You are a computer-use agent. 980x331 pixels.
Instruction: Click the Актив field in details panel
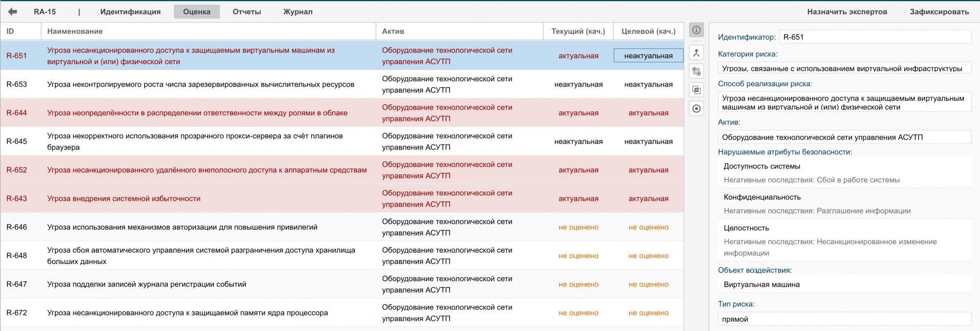point(844,138)
